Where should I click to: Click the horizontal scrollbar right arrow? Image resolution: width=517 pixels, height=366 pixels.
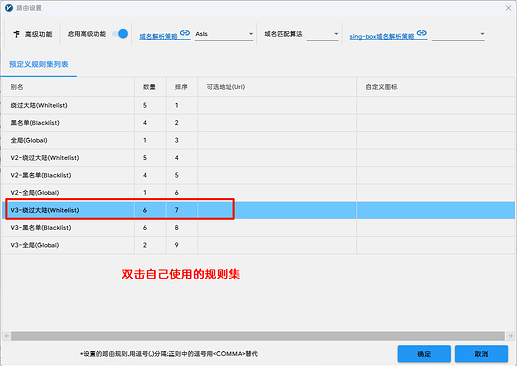point(510,336)
